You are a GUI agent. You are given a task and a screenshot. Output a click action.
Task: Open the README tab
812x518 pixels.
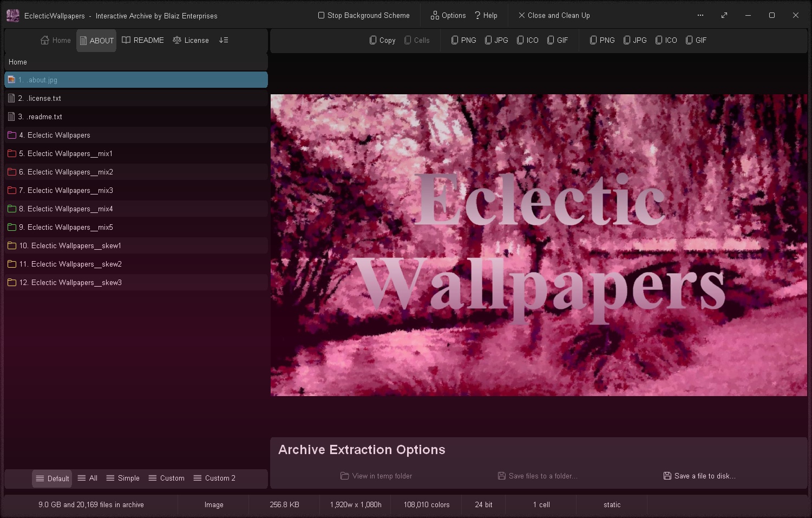coord(143,40)
